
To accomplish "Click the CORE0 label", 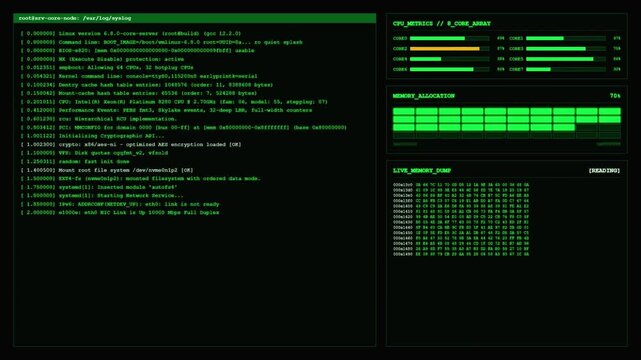I will click(400, 38).
